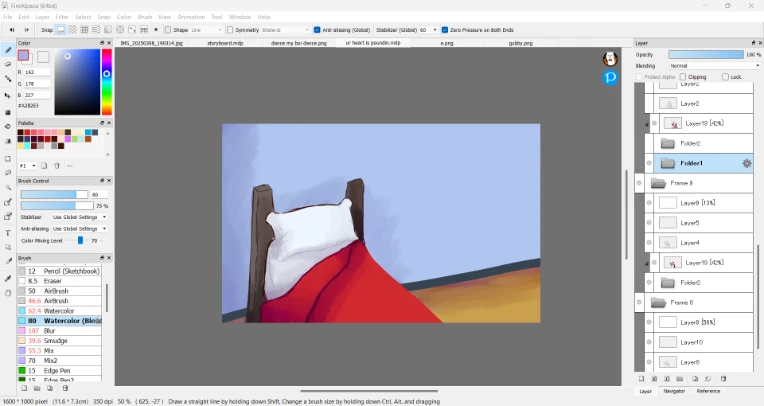Uncheck Anti-aliasing (Global) checkbox
Screen dimensions: 764x406
coord(317,30)
